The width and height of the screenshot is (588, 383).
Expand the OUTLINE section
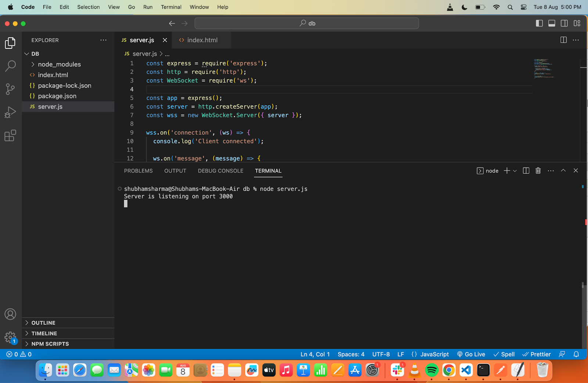(x=43, y=323)
